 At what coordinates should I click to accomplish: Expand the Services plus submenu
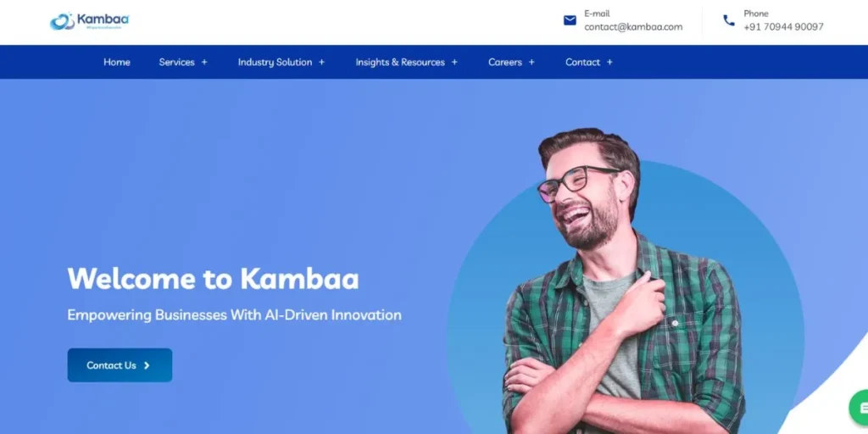pos(204,62)
